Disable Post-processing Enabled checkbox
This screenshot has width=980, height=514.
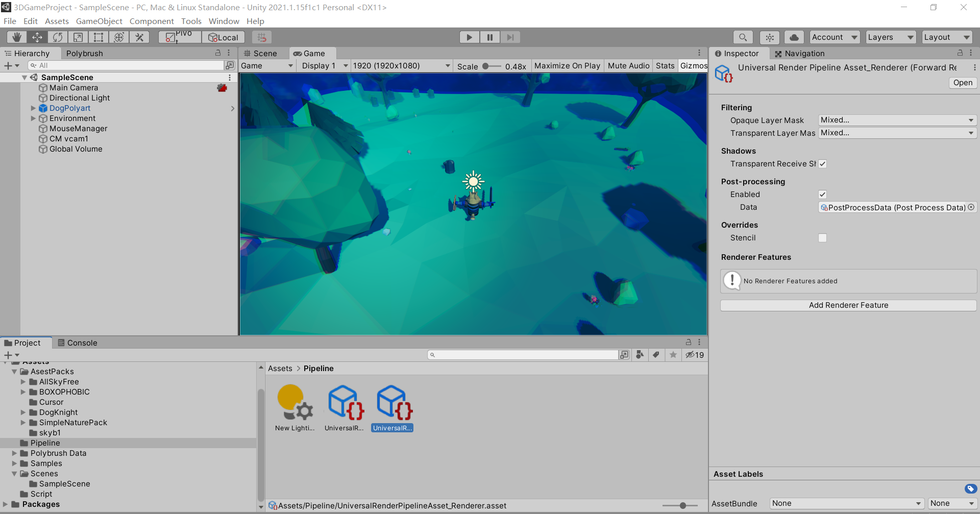[x=822, y=194]
